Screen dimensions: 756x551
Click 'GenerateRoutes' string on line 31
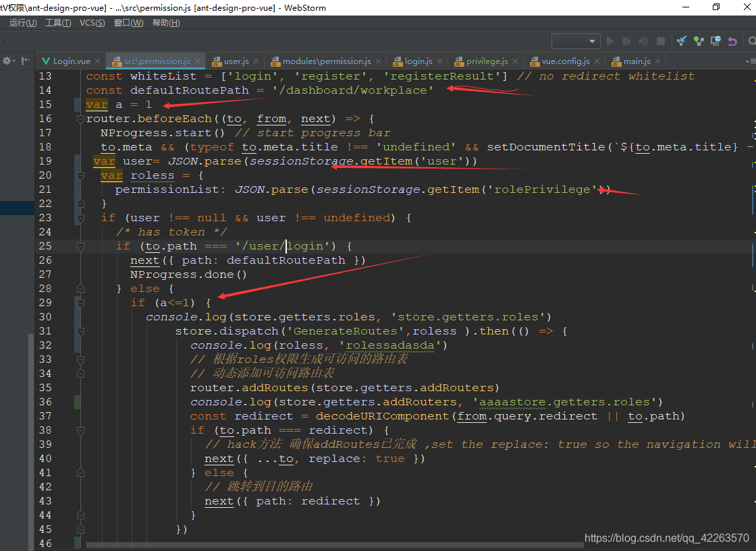(345, 331)
